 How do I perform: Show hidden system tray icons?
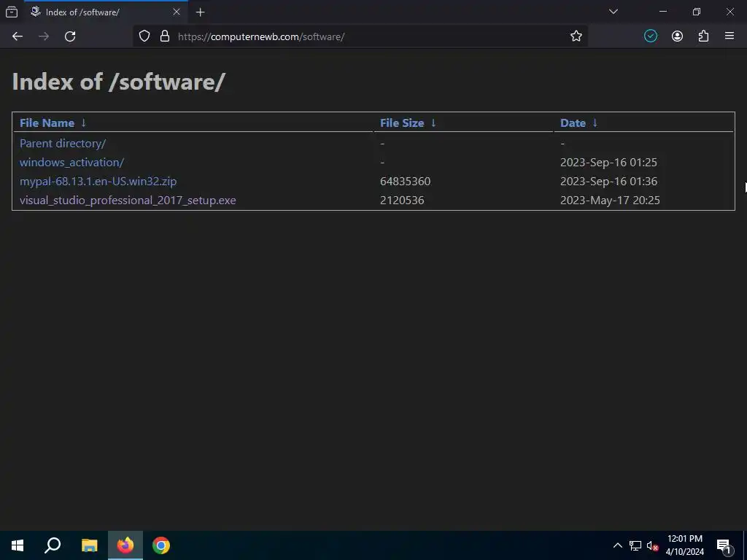617,545
